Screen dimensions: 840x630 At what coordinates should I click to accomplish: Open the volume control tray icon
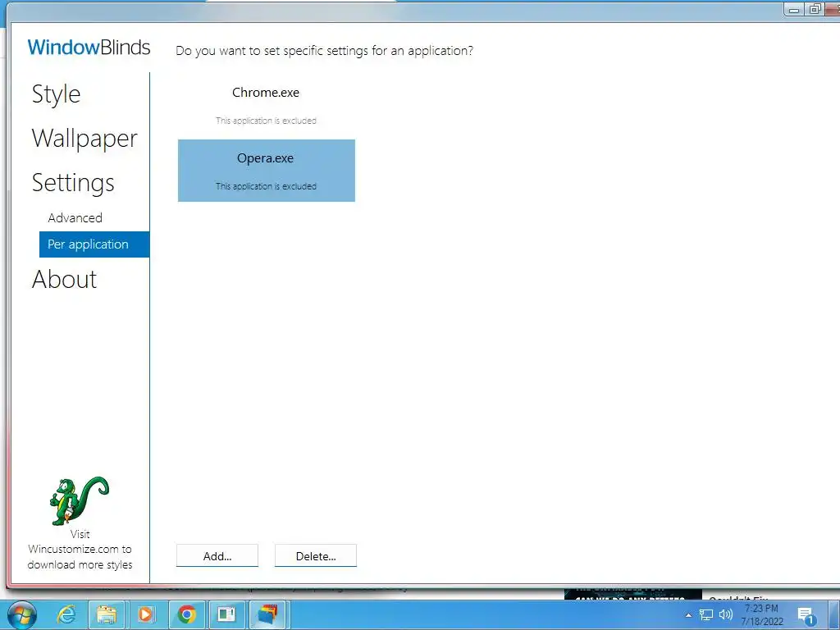(726, 615)
